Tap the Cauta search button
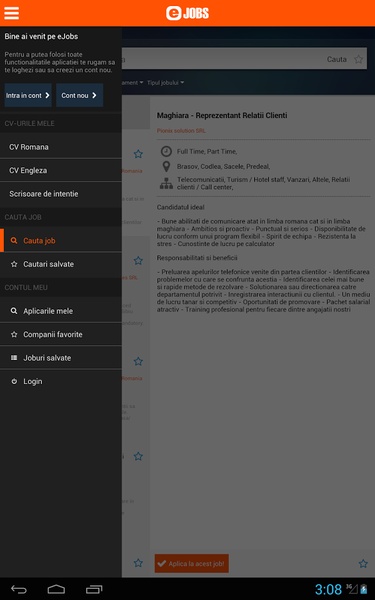 pyautogui.click(x=336, y=59)
